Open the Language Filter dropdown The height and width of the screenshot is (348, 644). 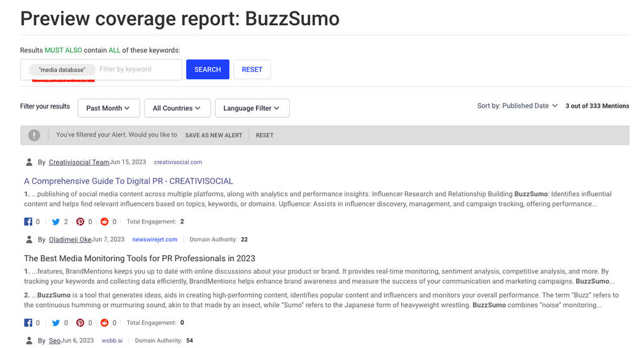252,108
